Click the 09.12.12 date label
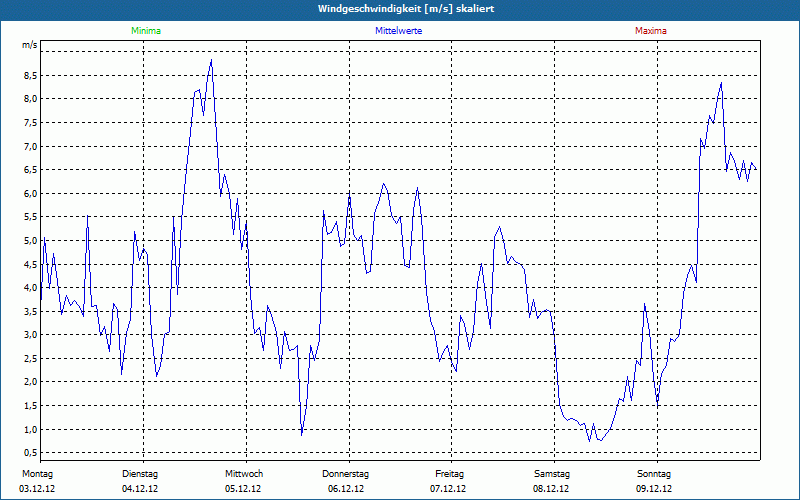Screen dimensions: 800x500 pos(654,489)
